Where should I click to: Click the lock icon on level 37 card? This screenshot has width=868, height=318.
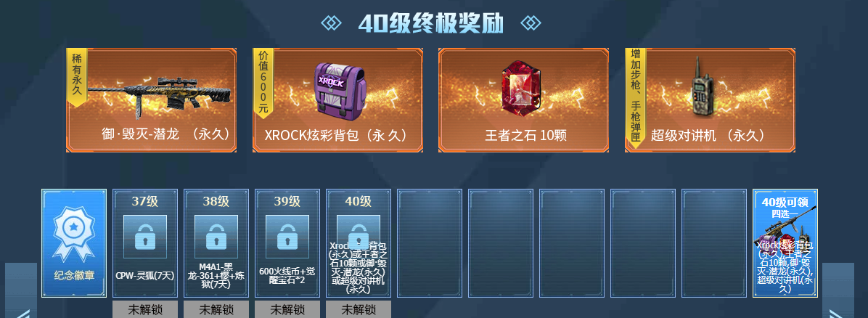(145, 237)
